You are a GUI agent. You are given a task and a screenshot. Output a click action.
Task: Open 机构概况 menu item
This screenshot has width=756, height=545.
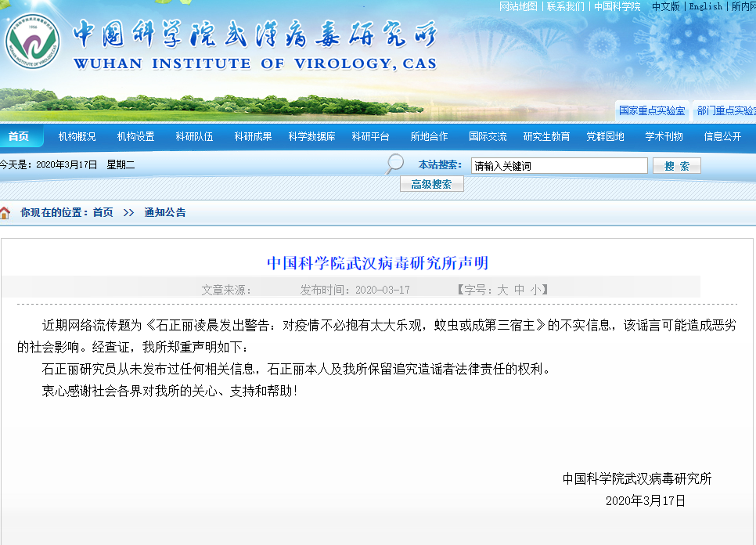(x=77, y=136)
